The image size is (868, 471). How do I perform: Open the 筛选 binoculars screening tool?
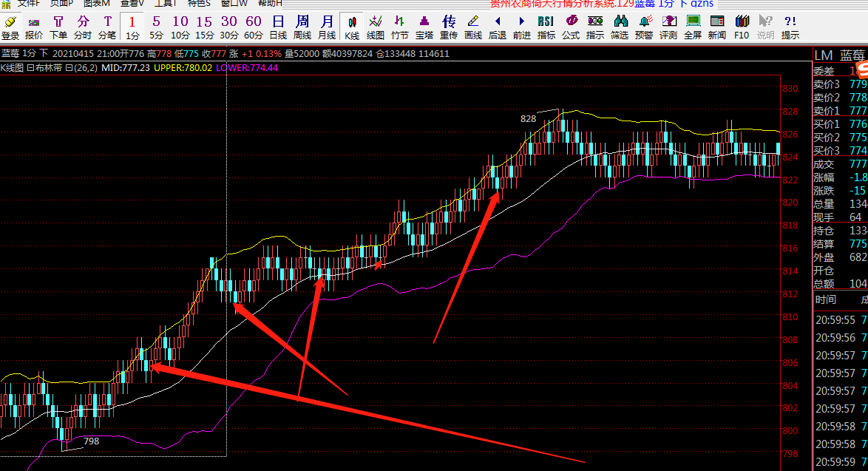pyautogui.click(x=620, y=27)
